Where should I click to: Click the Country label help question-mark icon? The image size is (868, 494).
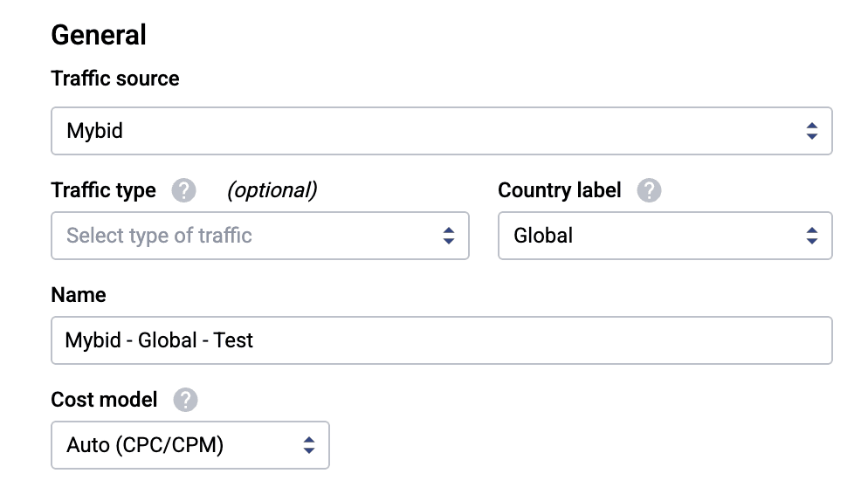coord(649,190)
